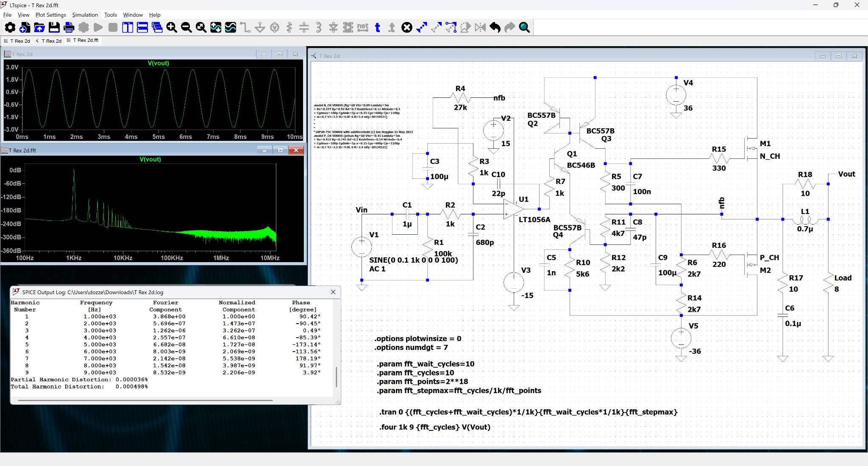
Task: Click the horizontal scrollbar in SPICE log
Action: (x=145, y=400)
